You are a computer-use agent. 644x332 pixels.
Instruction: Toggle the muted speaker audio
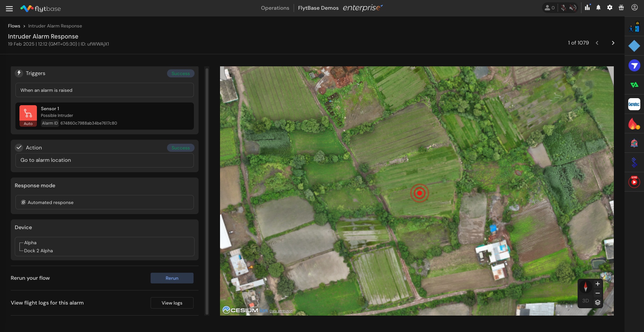click(573, 8)
